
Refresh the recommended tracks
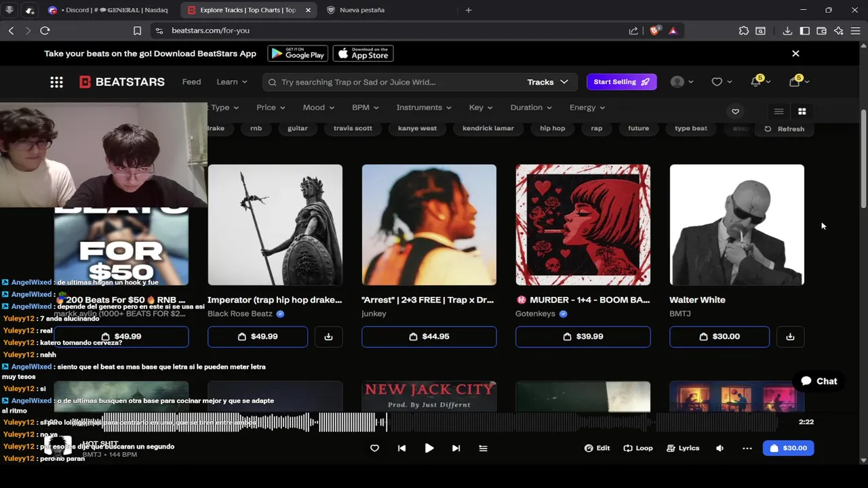click(785, 129)
